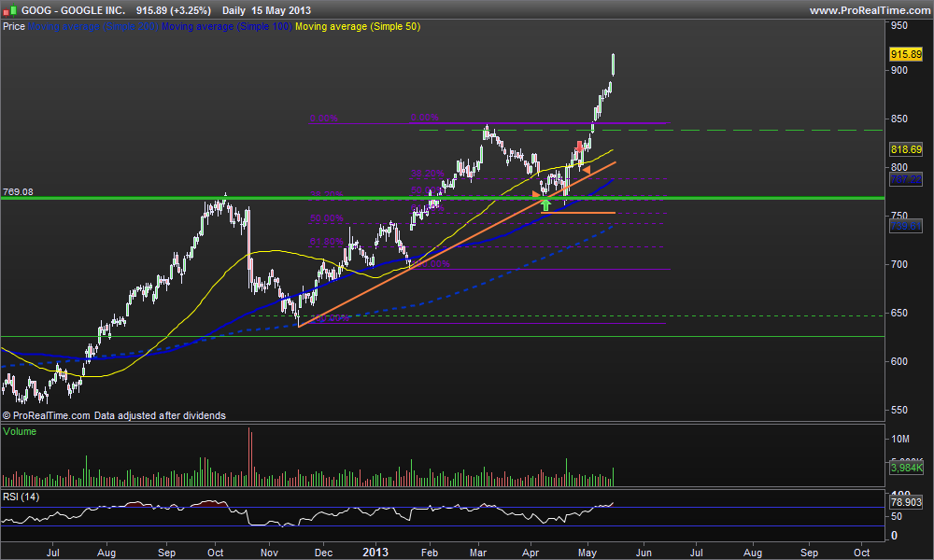Click the 2013 year label on time axis
This screenshot has height=560, width=934.
point(375,553)
